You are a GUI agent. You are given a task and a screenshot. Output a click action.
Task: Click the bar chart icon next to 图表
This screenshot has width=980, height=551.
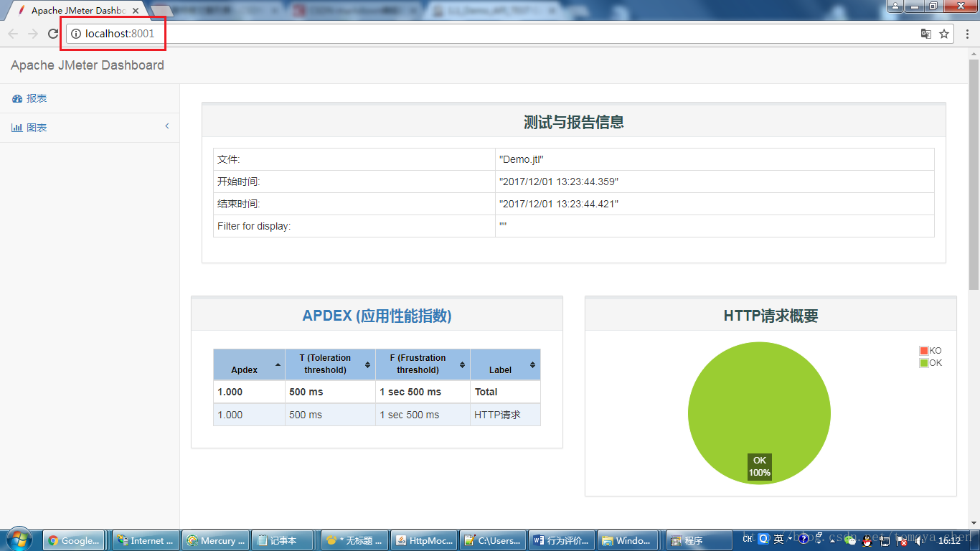[x=17, y=128]
